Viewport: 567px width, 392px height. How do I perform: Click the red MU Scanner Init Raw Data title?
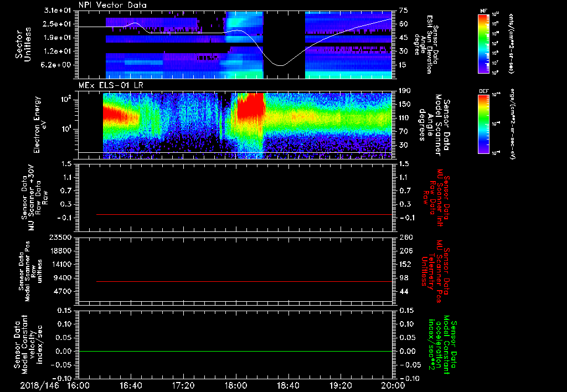coord(436,198)
